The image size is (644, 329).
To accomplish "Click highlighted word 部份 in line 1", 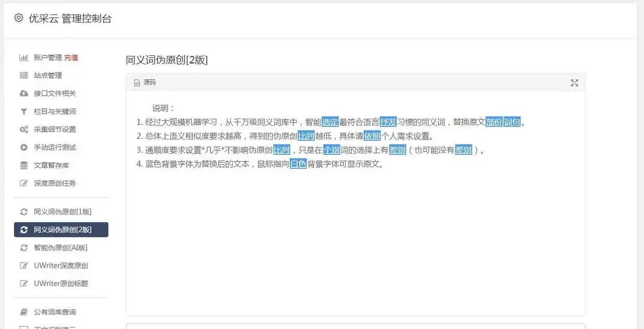I will (x=494, y=122).
